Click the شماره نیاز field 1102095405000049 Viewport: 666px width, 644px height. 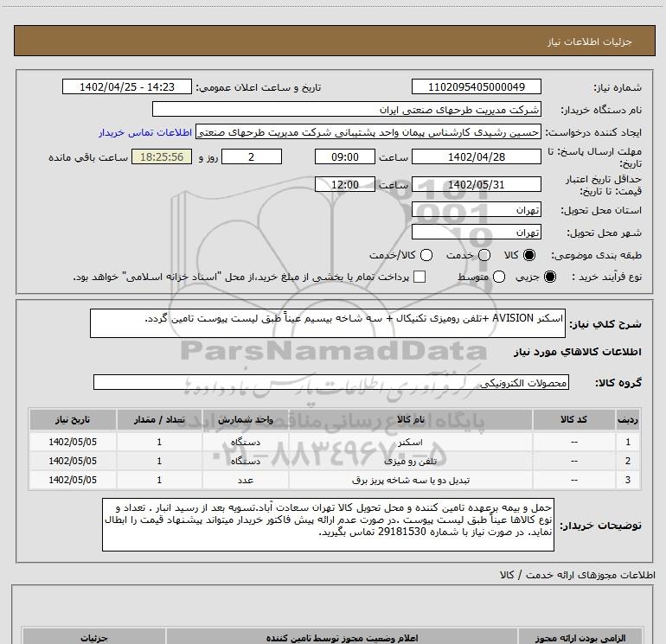tap(476, 86)
